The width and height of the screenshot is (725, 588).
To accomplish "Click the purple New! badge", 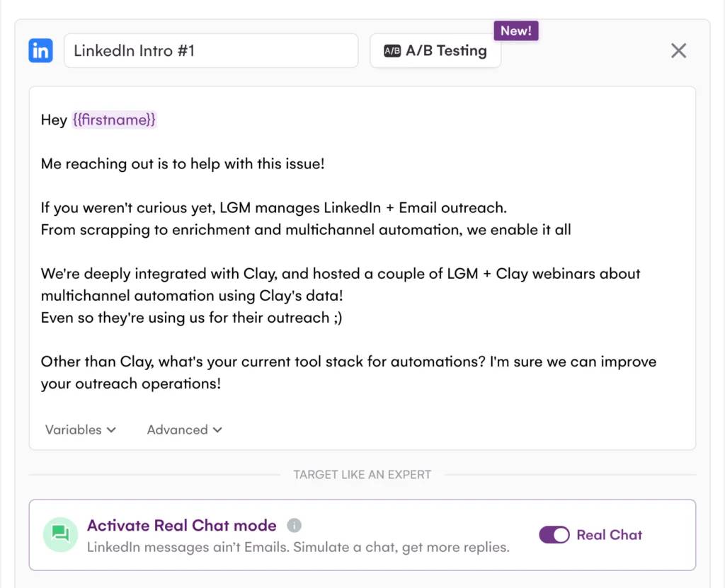I will 516,31.
